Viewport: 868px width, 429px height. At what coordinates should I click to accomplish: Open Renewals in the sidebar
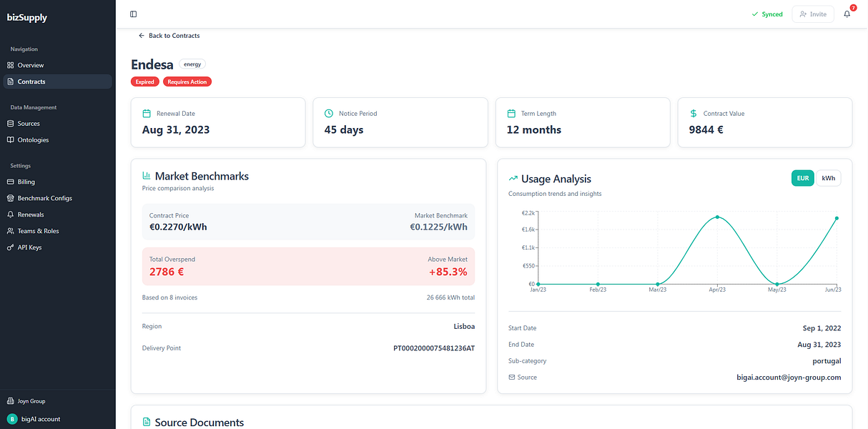pyautogui.click(x=57, y=214)
